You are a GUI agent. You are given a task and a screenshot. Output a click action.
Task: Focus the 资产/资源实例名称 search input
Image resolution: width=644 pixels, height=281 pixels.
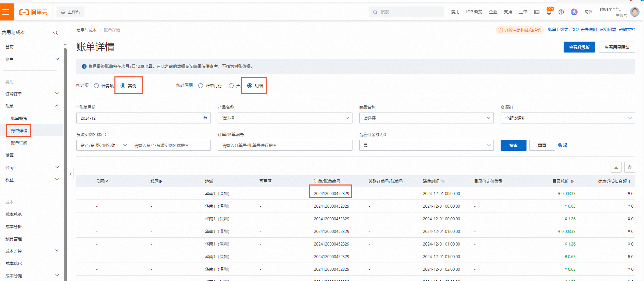[x=170, y=145]
